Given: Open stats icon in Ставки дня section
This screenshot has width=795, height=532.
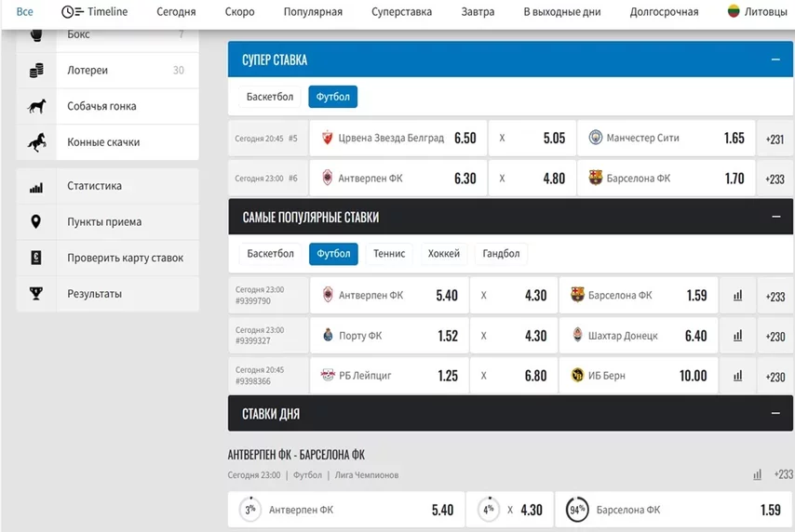Looking at the screenshot, I should tap(757, 474).
